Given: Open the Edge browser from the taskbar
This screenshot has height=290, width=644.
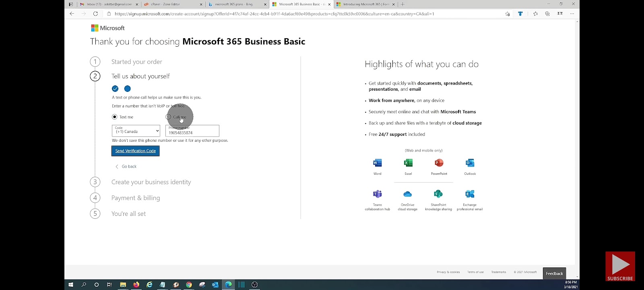Looking at the screenshot, I should (228, 285).
